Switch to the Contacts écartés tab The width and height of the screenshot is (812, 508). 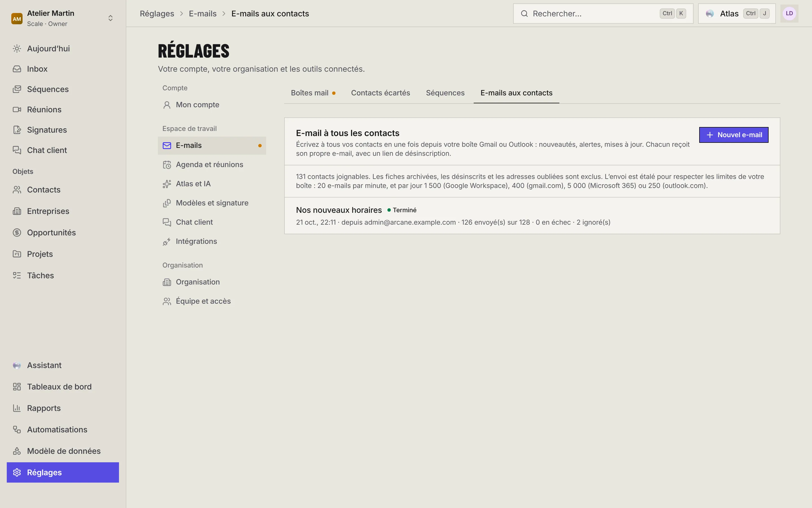pos(381,93)
